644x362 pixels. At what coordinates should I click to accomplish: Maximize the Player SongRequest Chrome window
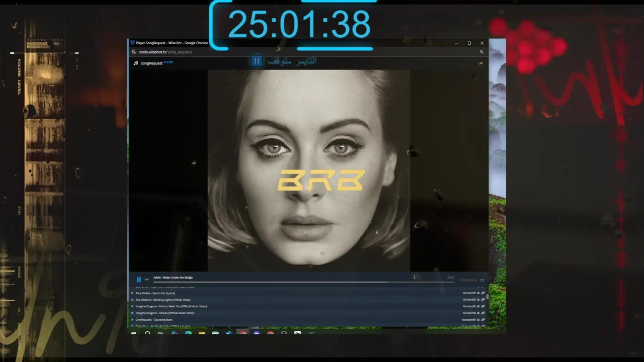point(469,43)
